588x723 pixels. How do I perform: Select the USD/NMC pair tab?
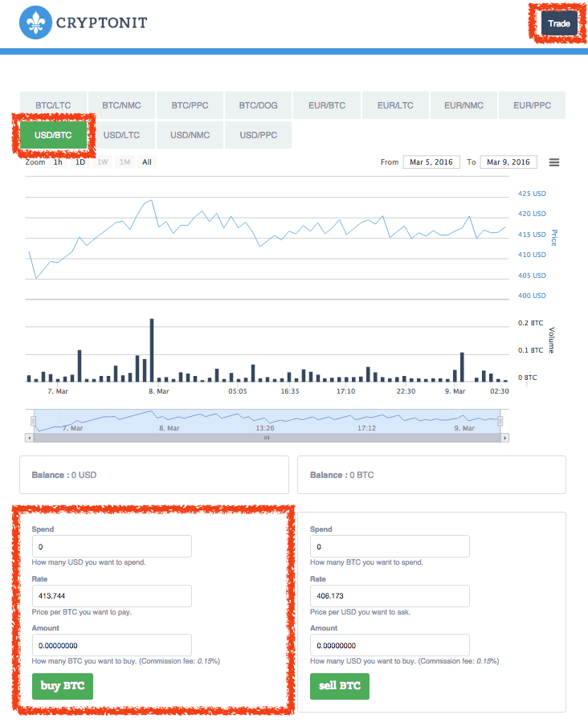[x=190, y=135]
